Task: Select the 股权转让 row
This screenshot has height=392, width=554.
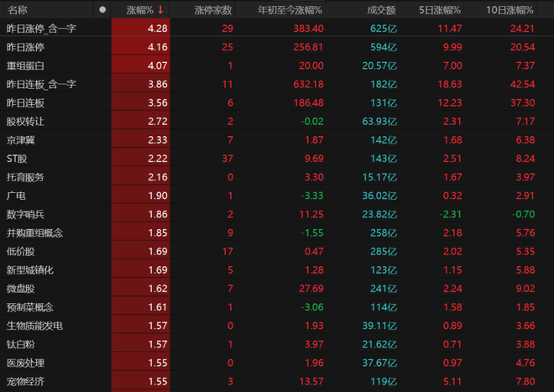Action: (26, 122)
